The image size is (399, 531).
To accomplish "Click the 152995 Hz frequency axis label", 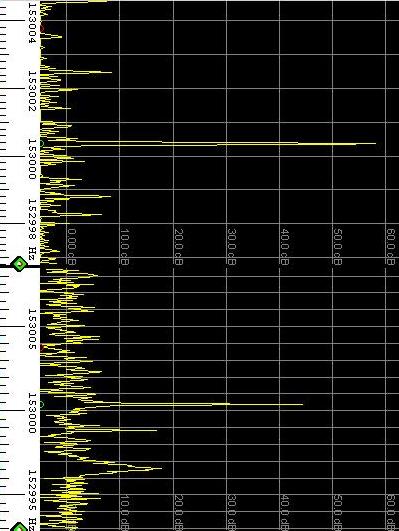I will [32, 500].
